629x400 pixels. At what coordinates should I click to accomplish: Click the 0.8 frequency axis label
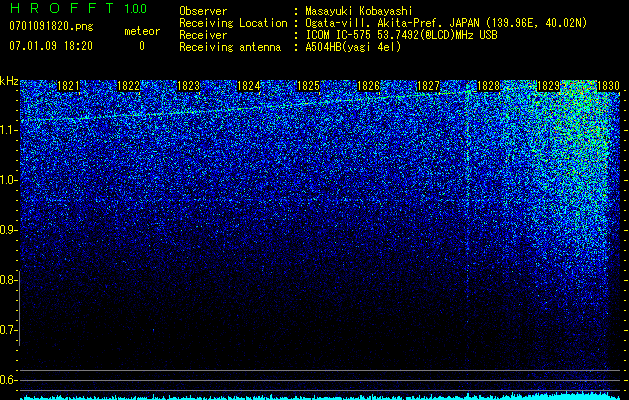(8, 280)
